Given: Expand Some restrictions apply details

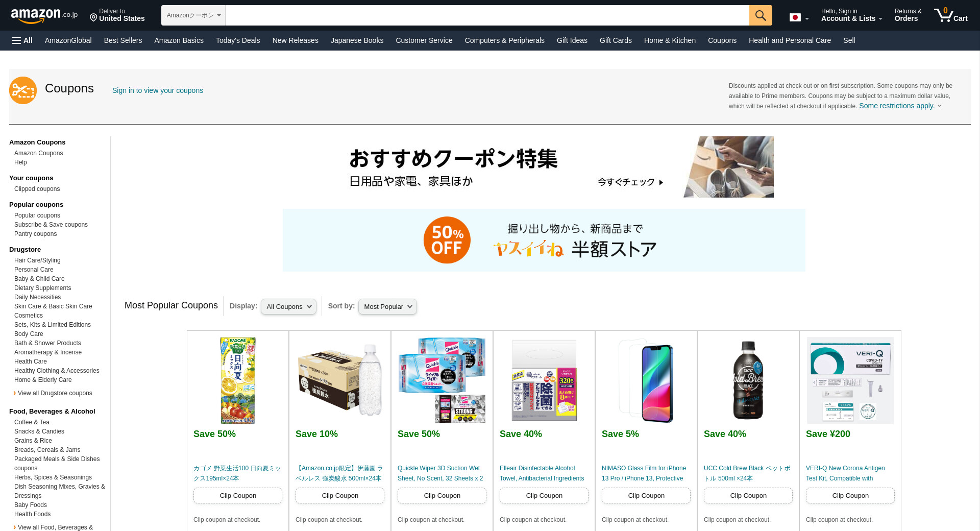Looking at the screenshot, I should point(900,106).
